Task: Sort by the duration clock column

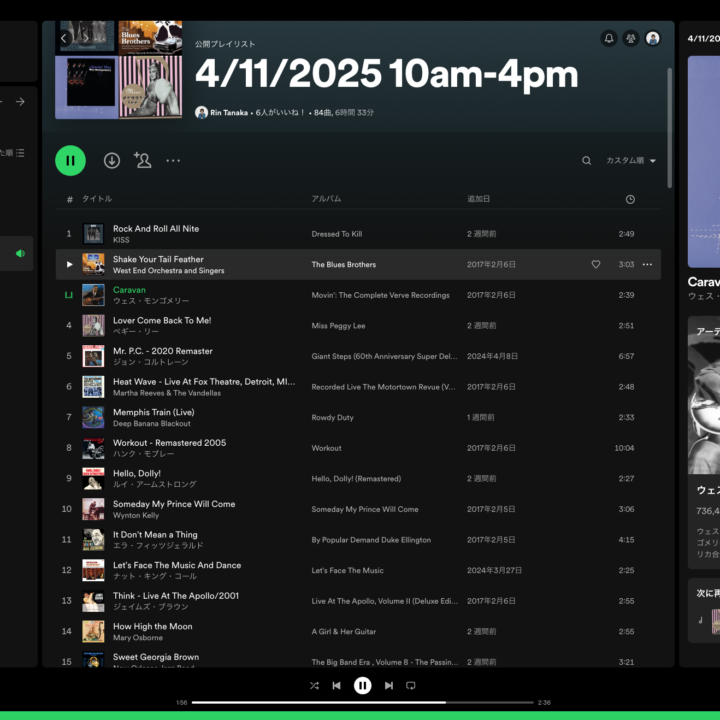Action: click(630, 199)
